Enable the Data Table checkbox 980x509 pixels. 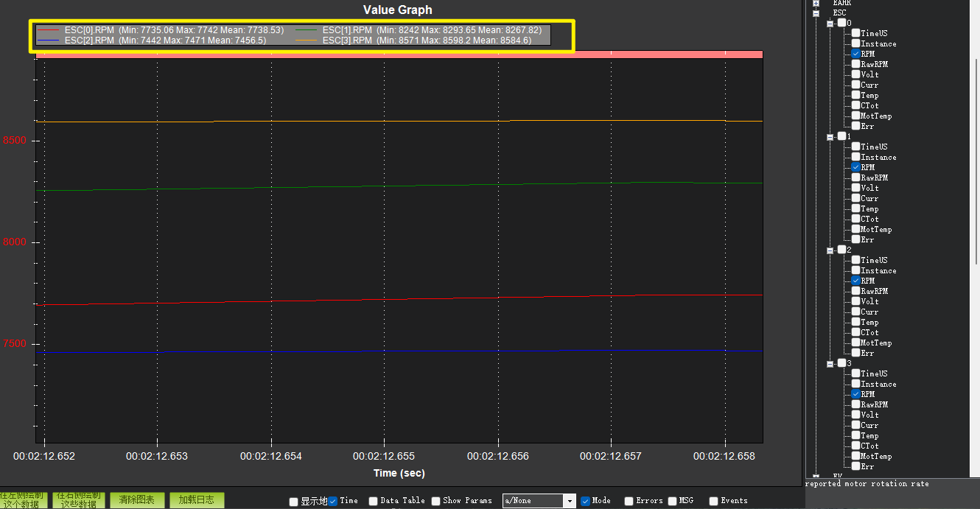pos(374,501)
